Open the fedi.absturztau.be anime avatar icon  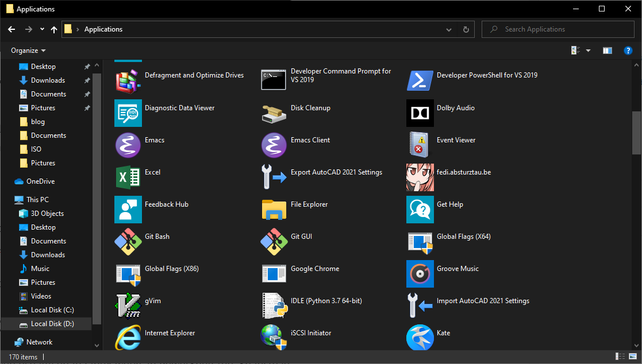click(420, 177)
